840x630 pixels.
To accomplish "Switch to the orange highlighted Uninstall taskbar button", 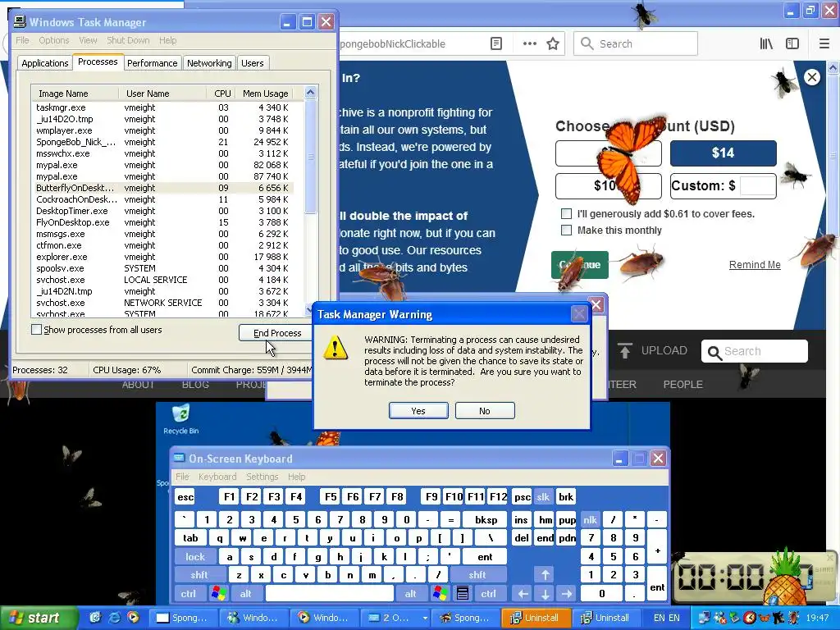I will [x=536, y=618].
